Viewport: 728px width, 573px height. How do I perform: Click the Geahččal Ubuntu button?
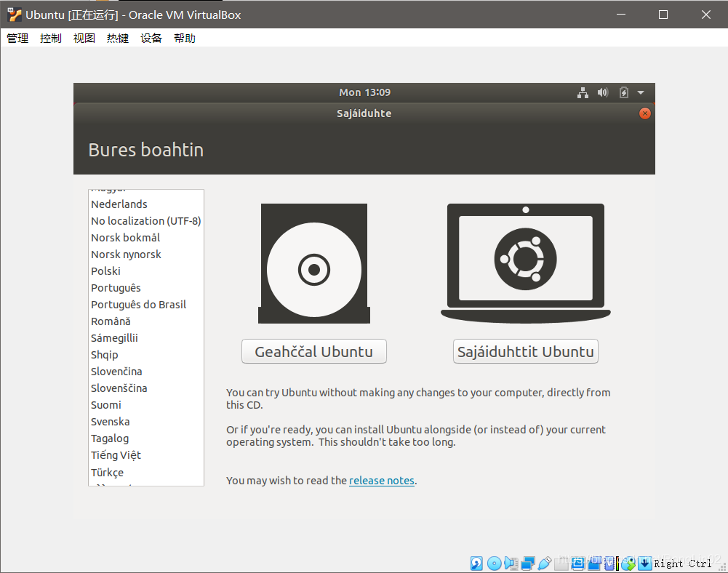314,351
